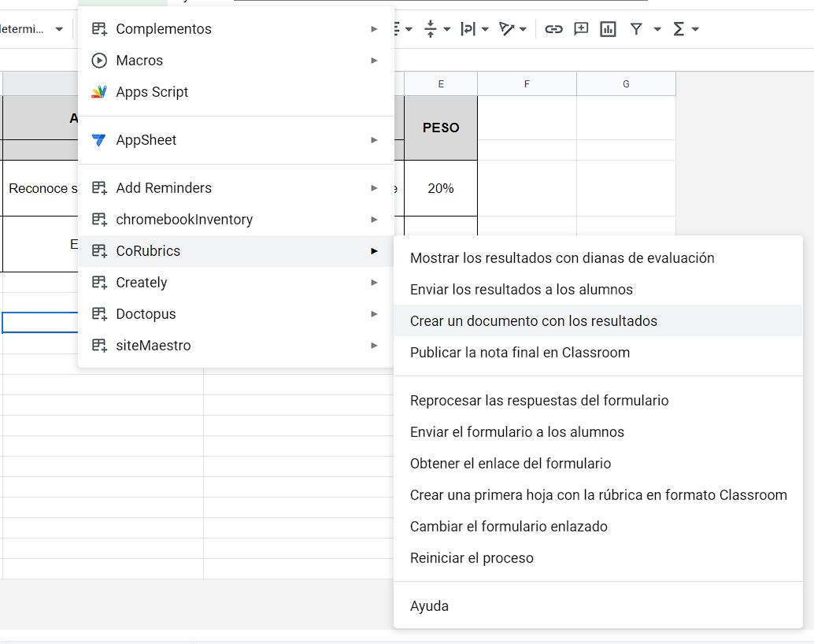This screenshot has width=814, height=644.
Task: Choose Publicar la nota final en Classroom
Action: pos(598,352)
